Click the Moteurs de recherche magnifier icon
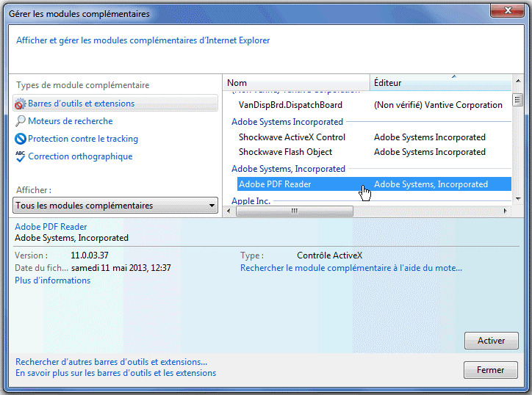Image resolution: width=532 pixels, height=395 pixels. [x=21, y=121]
